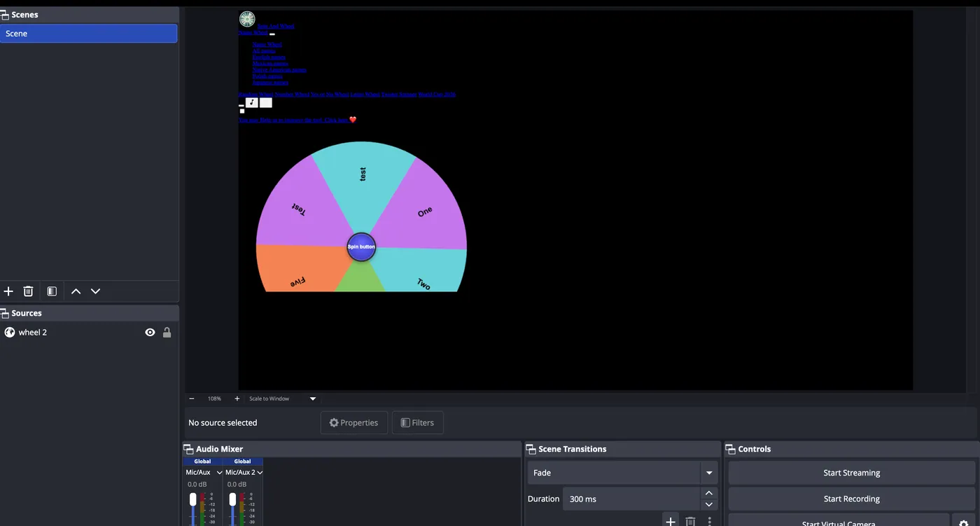
Task: Click the music note button in preview
Action: 252,102
